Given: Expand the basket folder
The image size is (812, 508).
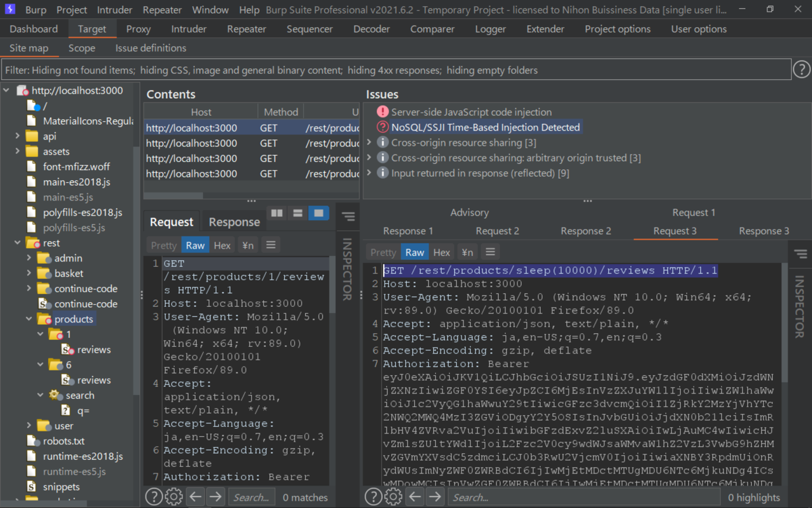Looking at the screenshot, I should point(29,273).
